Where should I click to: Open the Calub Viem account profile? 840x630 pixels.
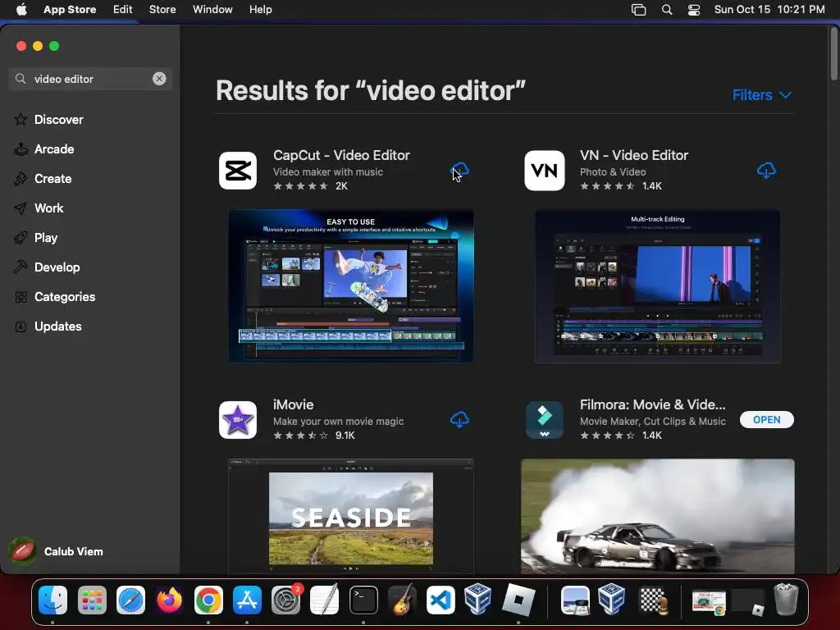click(57, 551)
